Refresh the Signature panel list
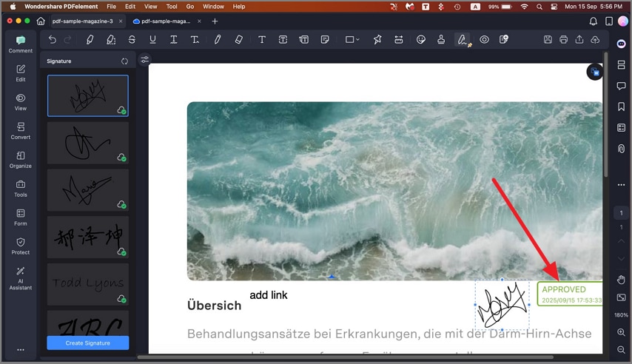Image resolution: width=632 pixels, height=364 pixels. click(x=124, y=61)
